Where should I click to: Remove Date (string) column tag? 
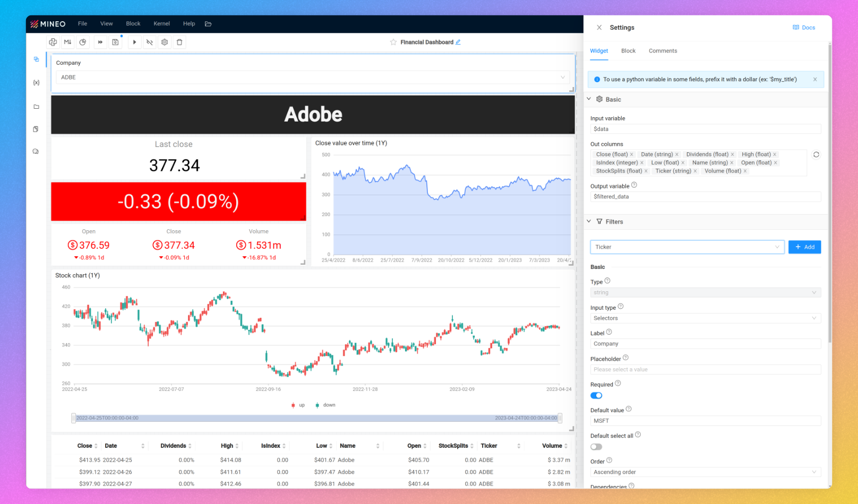click(x=677, y=154)
